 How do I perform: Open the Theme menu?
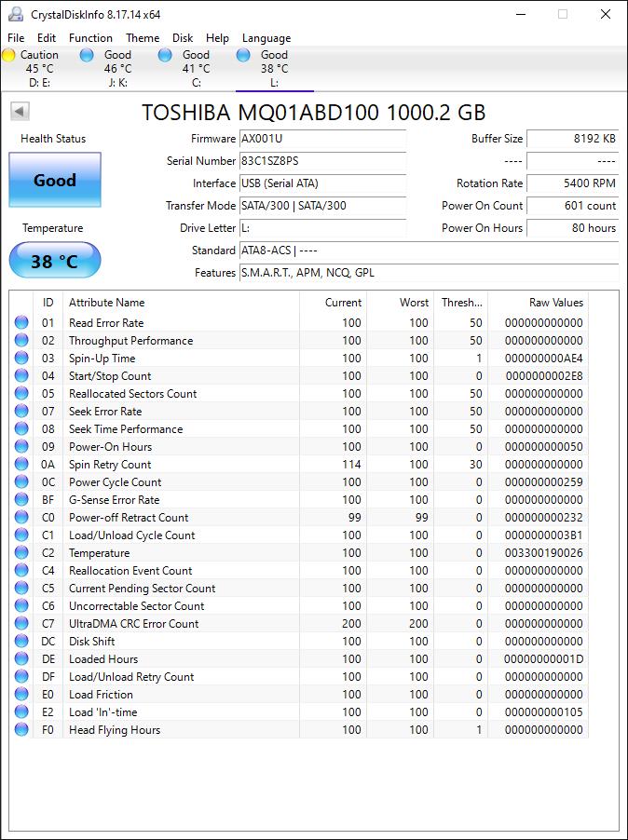(x=143, y=38)
